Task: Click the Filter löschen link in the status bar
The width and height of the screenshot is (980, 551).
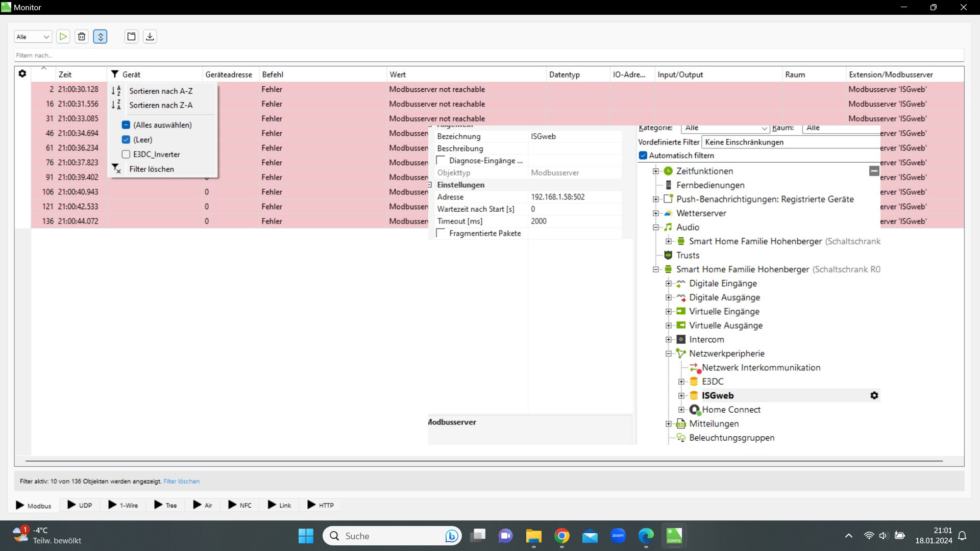Action: point(181,481)
